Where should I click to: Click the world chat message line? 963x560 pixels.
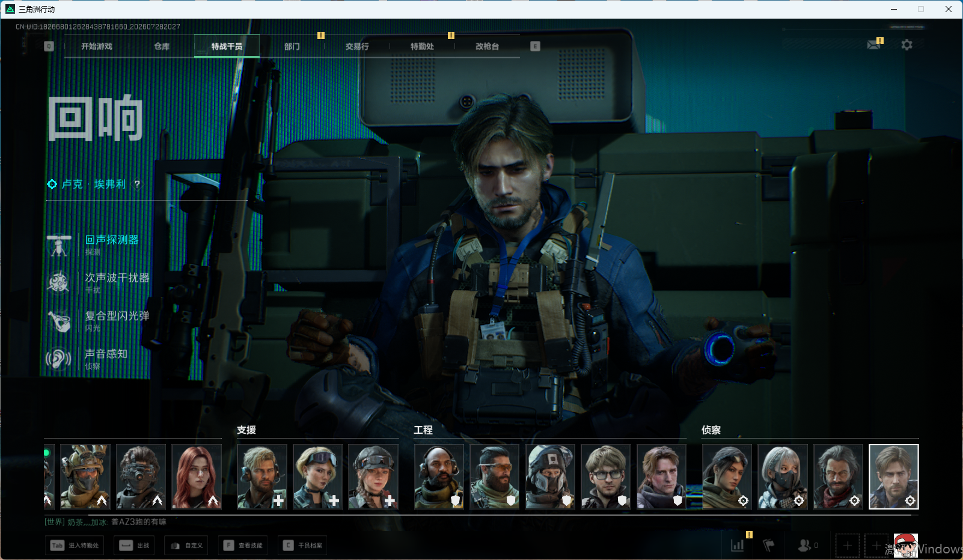pos(106,522)
